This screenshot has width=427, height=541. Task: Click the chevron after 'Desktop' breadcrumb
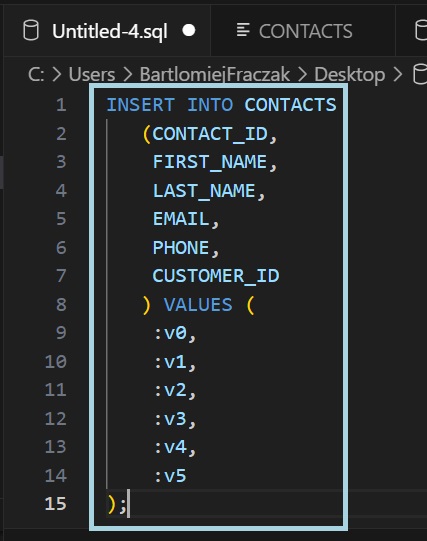pyautogui.click(x=398, y=75)
